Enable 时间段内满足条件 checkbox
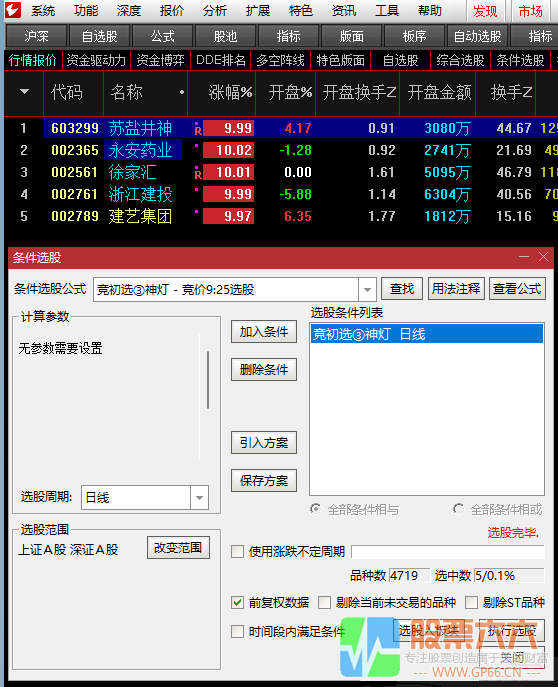The height and width of the screenshot is (687, 558). [x=237, y=631]
